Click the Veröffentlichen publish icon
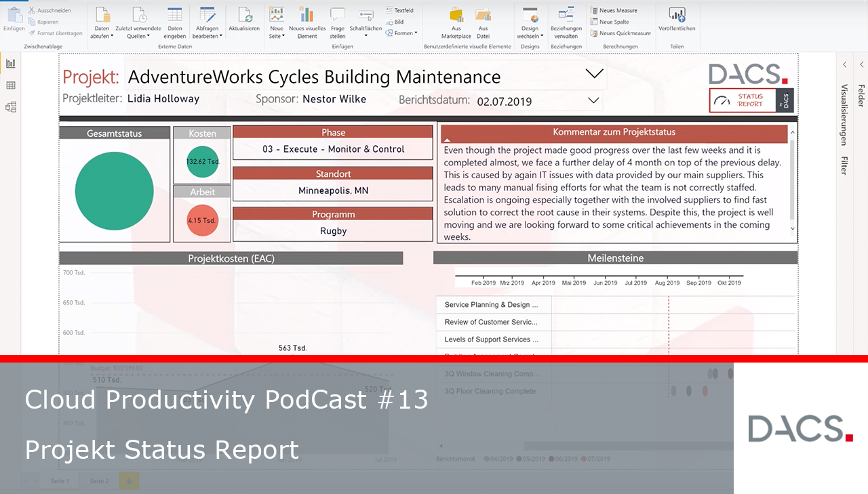Image resolution: width=868 pixels, height=494 pixels. click(x=677, y=15)
